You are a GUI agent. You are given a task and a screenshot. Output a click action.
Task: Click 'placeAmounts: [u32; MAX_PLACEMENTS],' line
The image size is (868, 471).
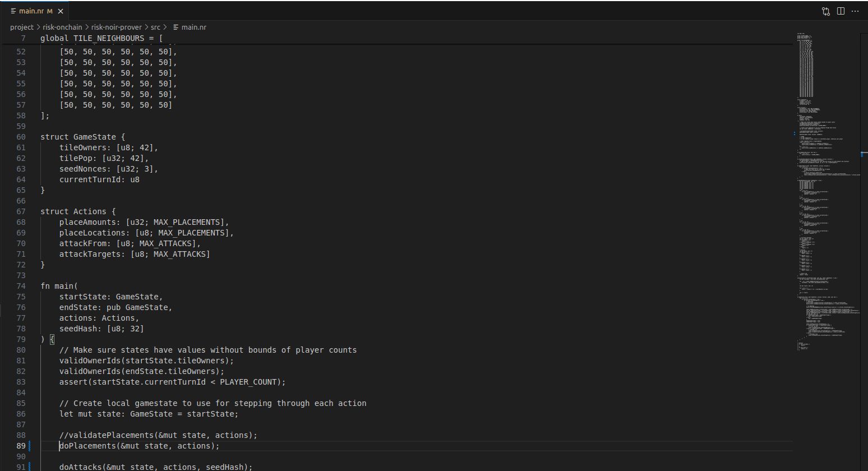[144, 222]
